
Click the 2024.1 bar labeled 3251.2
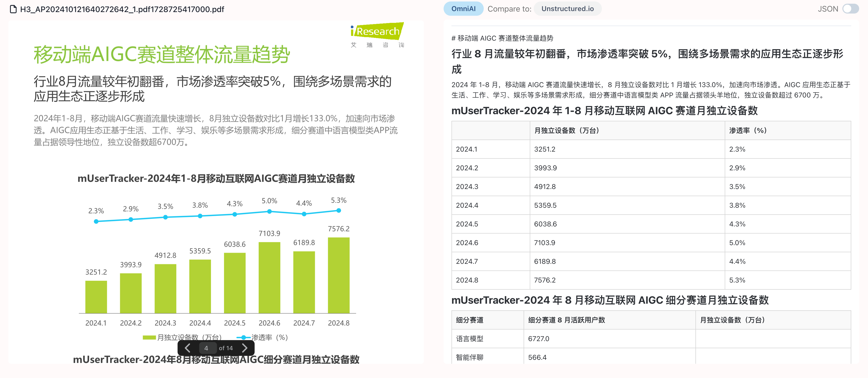[96, 297]
